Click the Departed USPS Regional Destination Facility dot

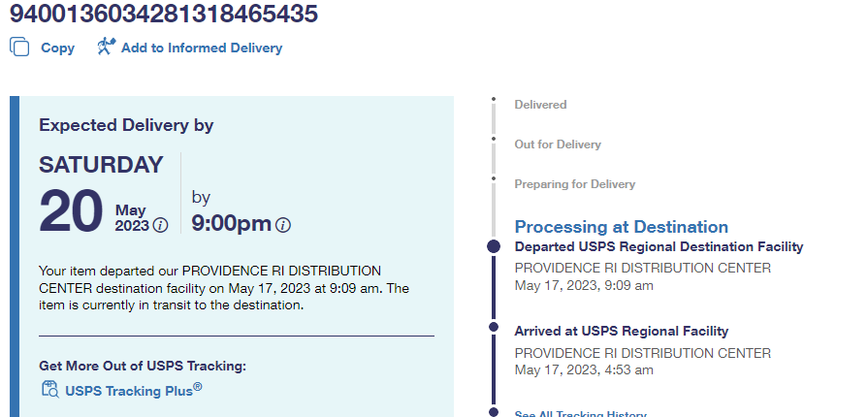coord(493,247)
